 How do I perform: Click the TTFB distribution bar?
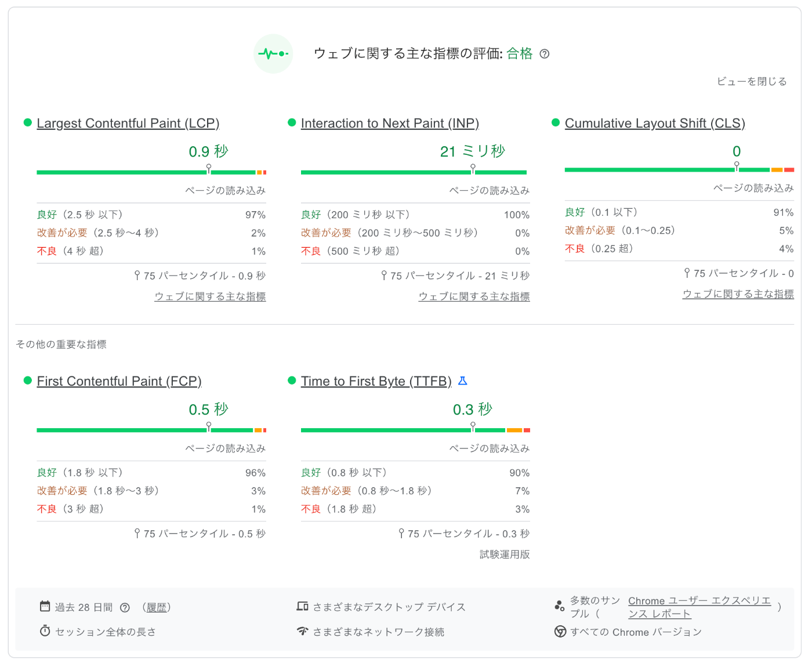click(415, 430)
